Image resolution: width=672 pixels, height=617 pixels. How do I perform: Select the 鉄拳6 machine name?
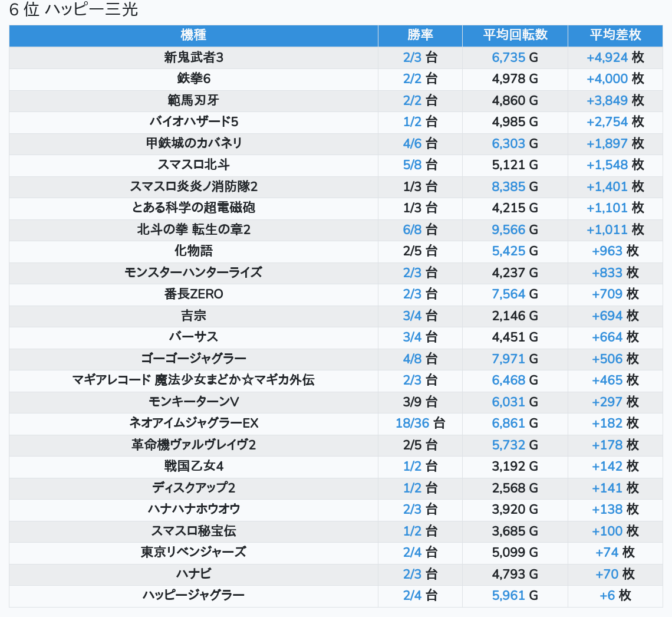[193, 78]
